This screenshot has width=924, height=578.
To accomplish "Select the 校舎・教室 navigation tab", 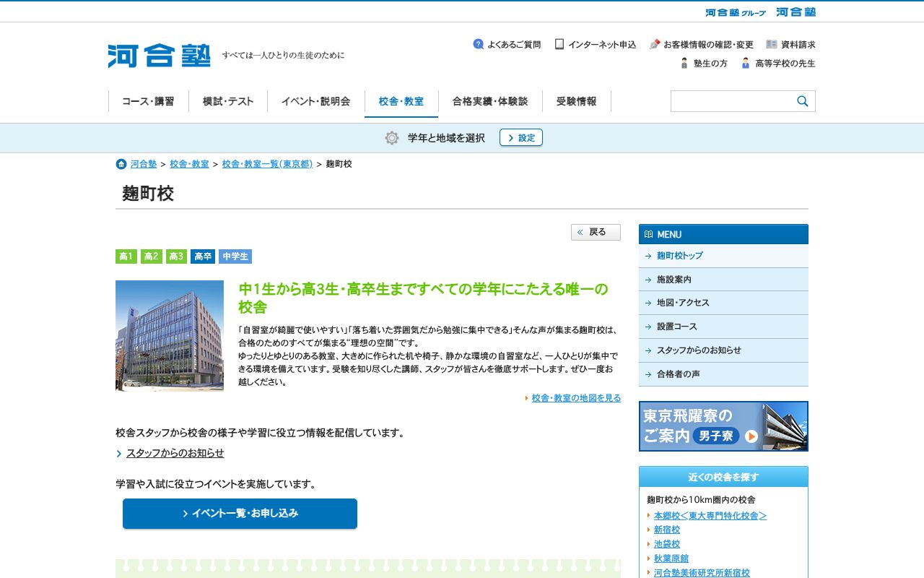I will click(x=401, y=101).
